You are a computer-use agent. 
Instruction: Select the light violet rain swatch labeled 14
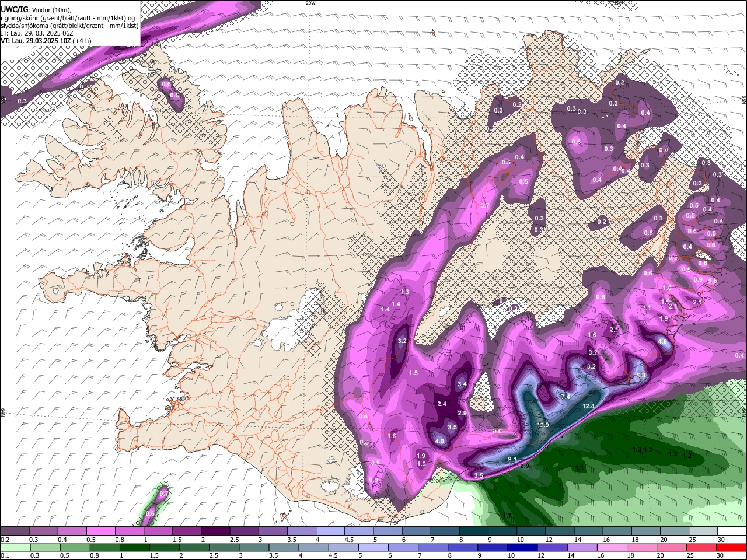point(581,547)
